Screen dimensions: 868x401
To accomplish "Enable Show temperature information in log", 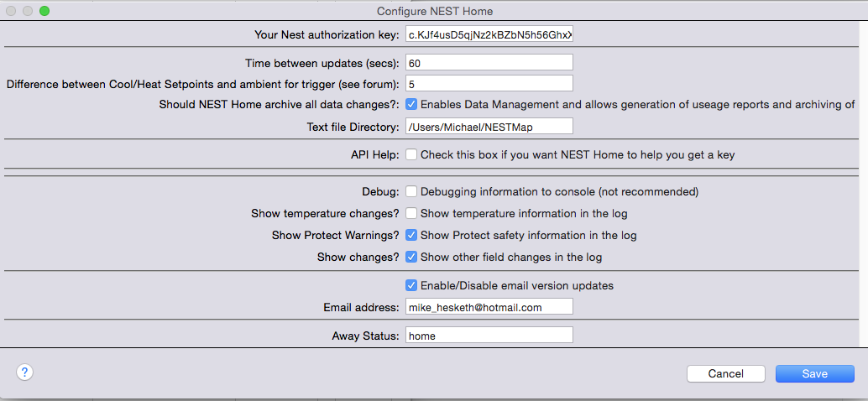I will 411,213.
